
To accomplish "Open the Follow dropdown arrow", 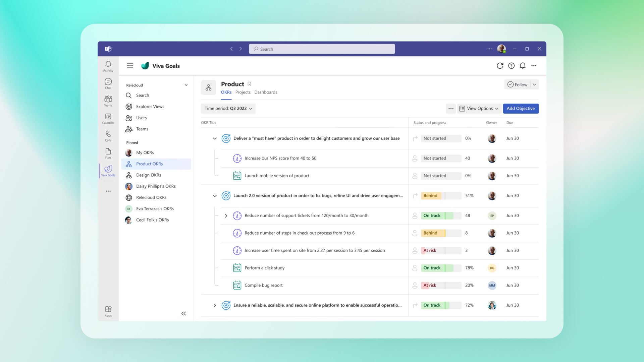I will [x=534, y=84].
